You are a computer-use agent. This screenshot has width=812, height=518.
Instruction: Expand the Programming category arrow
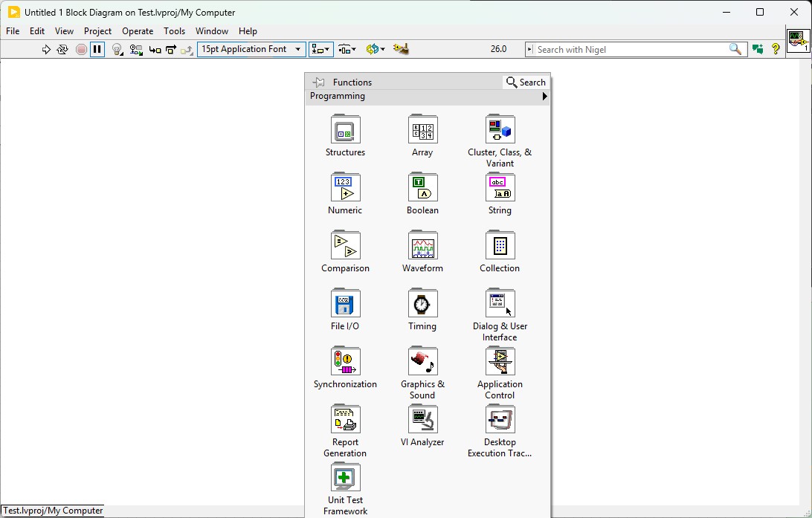point(544,97)
